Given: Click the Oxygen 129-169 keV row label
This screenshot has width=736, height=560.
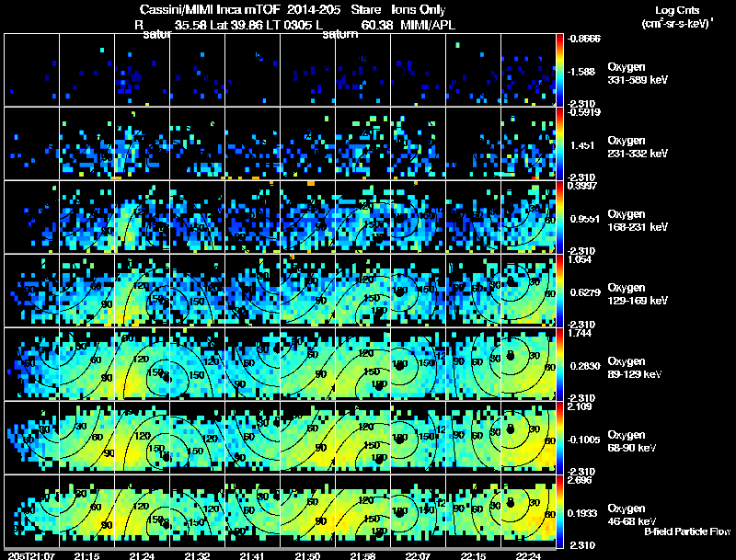Looking at the screenshot, I should coord(637,294).
